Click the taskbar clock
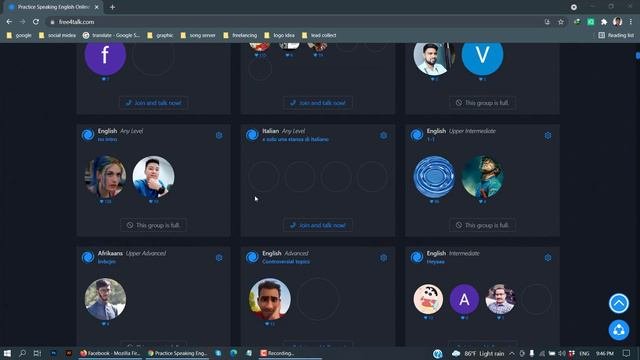640x360 pixels. coord(604,353)
